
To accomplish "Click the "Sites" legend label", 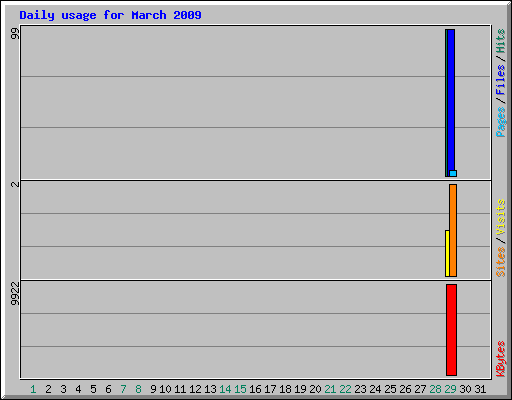I will [x=500, y=262].
